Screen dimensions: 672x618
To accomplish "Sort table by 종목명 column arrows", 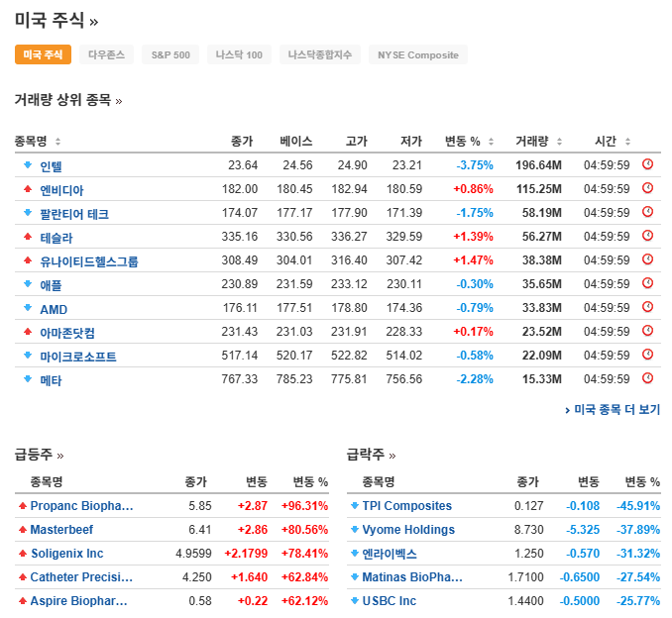I will [x=57, y=142].
